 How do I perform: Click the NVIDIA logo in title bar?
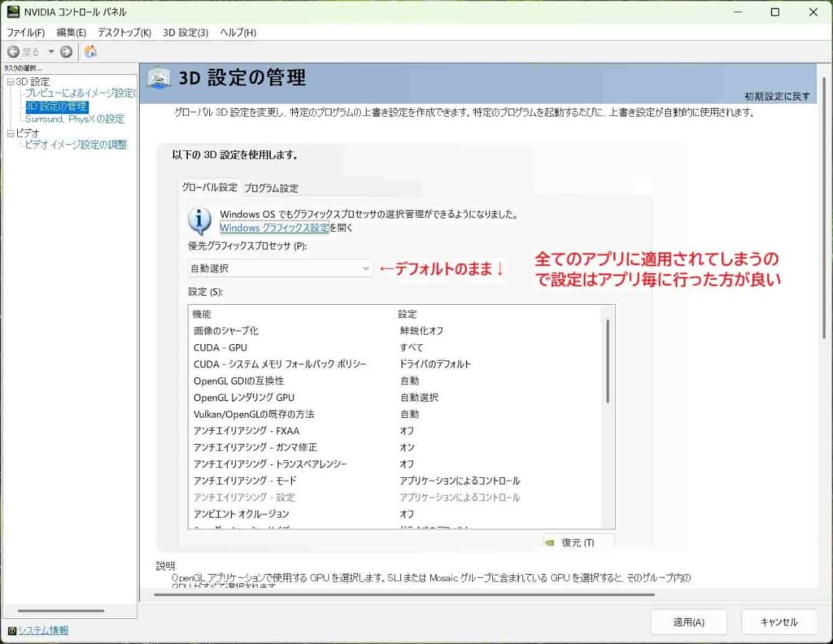[x=13, y=11]
